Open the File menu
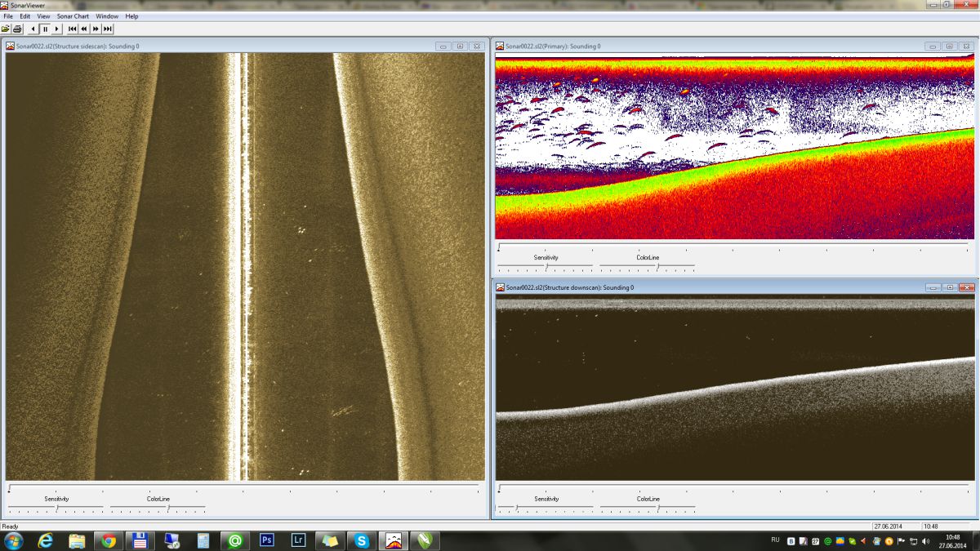 (8, 16)
